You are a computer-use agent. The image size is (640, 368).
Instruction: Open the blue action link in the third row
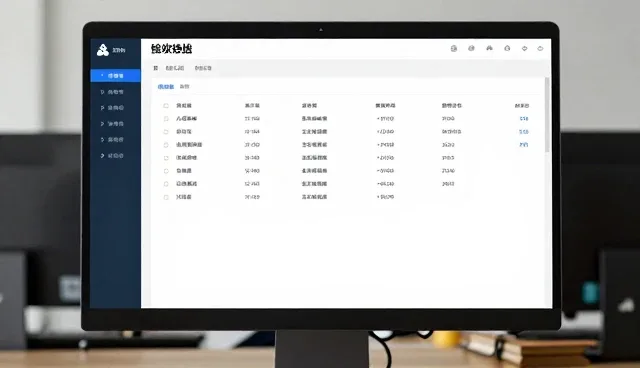524,145
